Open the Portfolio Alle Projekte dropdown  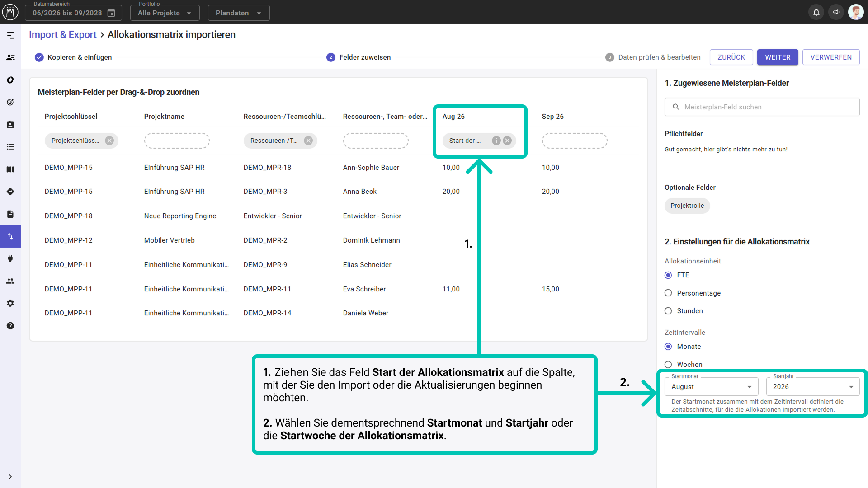165,13
